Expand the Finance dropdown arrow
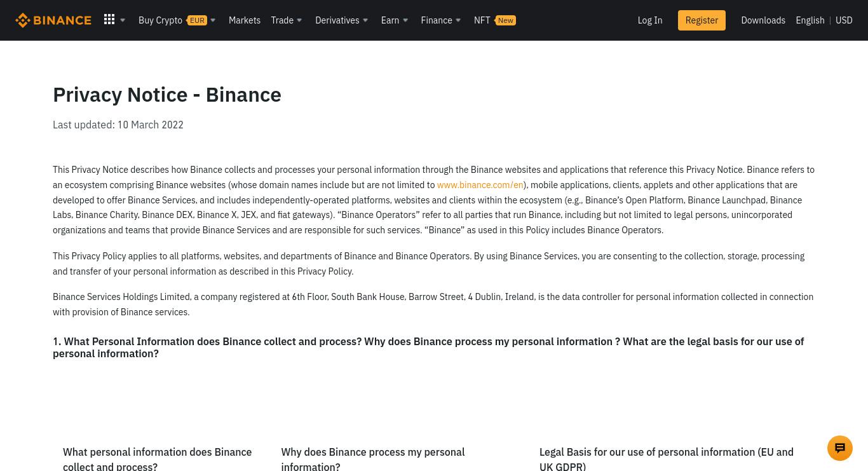The width and height of the screenshot is (868, 471). point(458,20)
